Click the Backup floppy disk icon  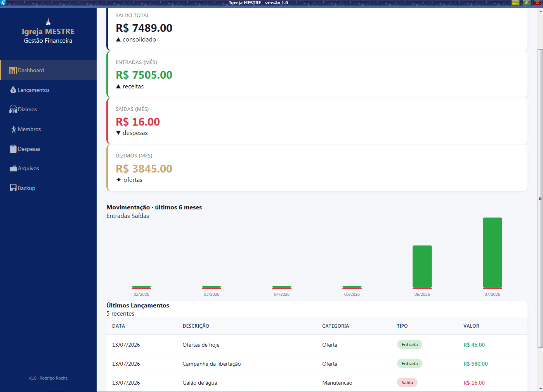[13, 188]
